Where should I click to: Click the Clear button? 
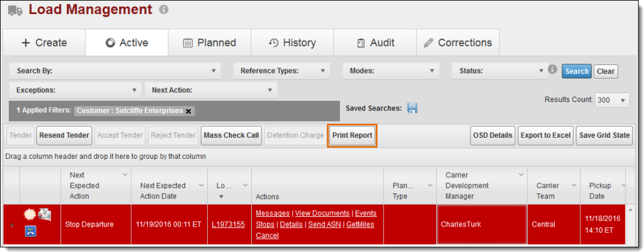click(x=605, y=71)
